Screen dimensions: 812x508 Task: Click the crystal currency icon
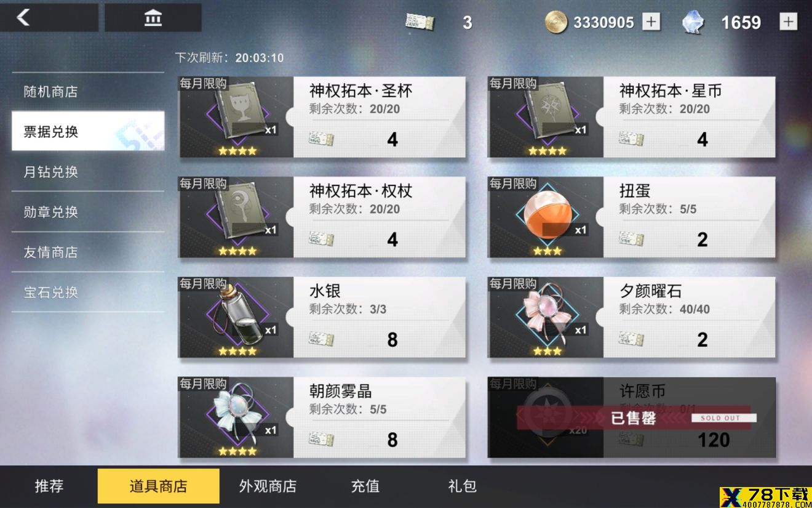693,22
